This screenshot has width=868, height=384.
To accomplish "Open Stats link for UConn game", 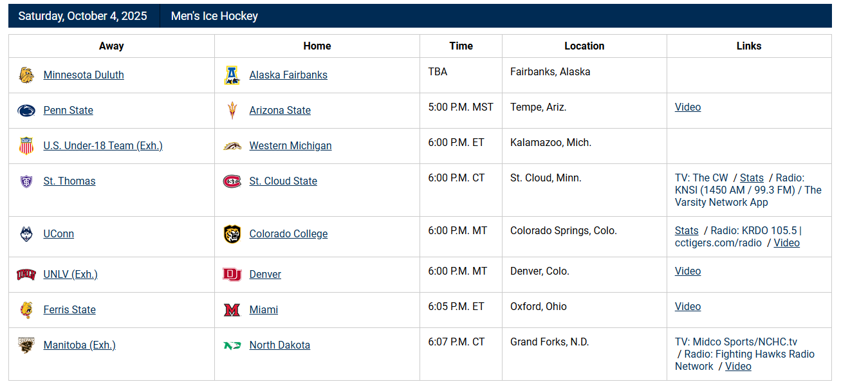I will pos(687,231).
